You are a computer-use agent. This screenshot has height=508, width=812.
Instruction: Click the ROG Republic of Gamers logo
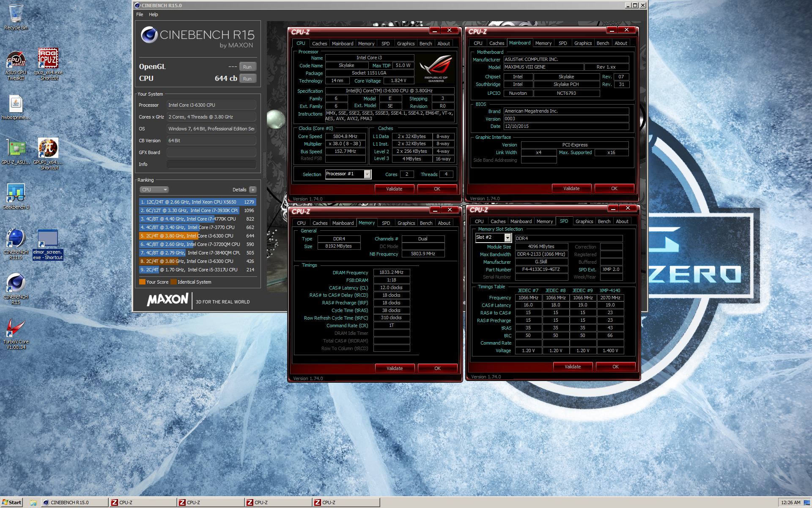pyautogui.click(x=436, y=69)
